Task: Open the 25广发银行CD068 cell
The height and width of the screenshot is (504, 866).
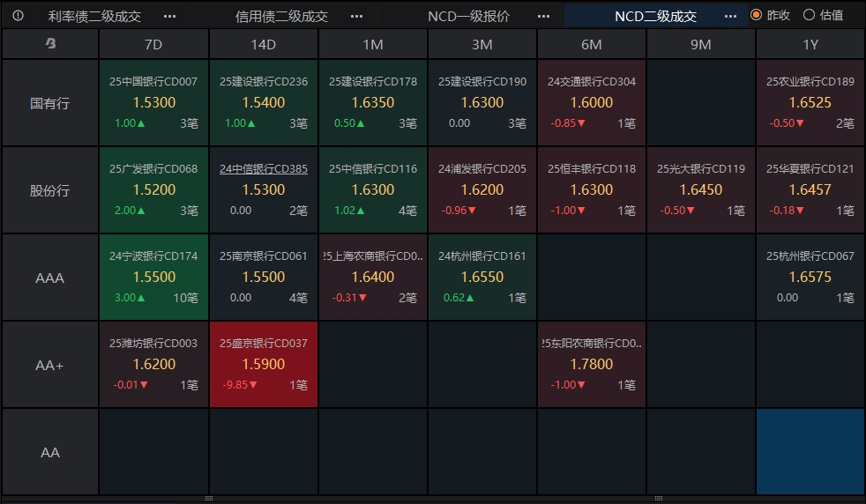Action: (153, 190)
